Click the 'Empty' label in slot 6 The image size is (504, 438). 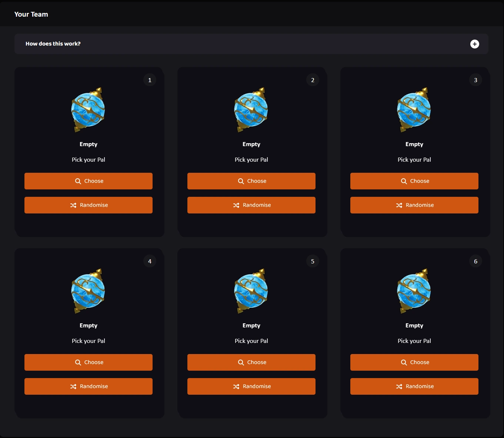coord(414,326)
